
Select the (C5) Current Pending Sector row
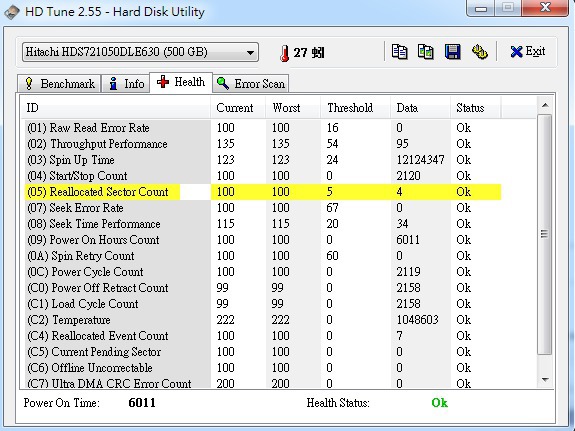click(x=263, y=352)
